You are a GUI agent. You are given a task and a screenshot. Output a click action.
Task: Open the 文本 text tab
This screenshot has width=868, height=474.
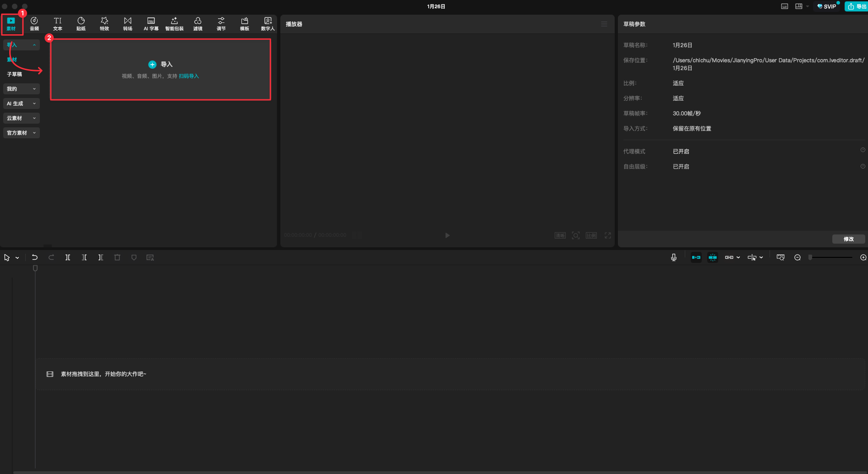tap(58, 24)
